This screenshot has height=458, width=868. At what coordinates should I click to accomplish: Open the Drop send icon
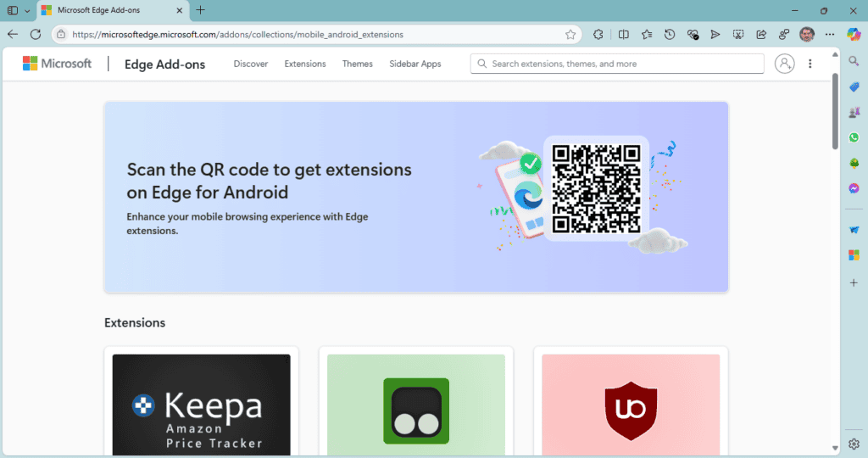click(x=715, y=34)
